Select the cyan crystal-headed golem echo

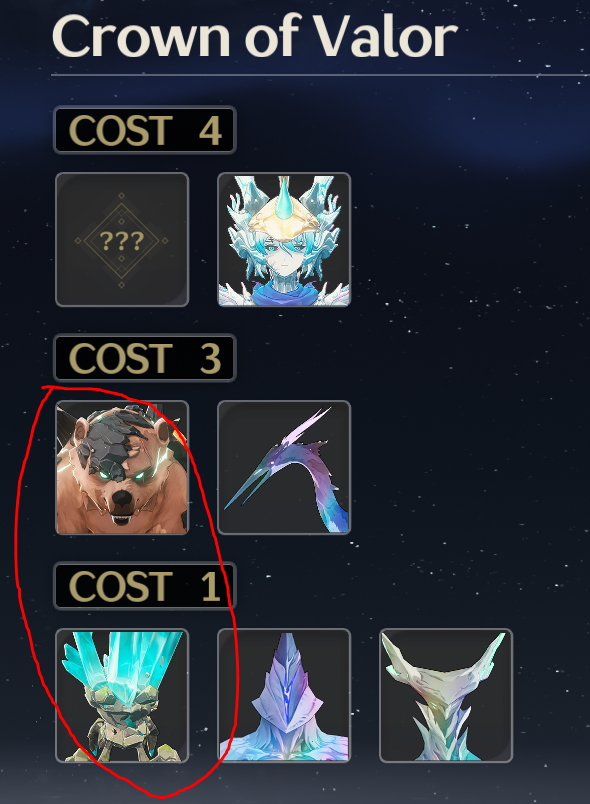122,695
